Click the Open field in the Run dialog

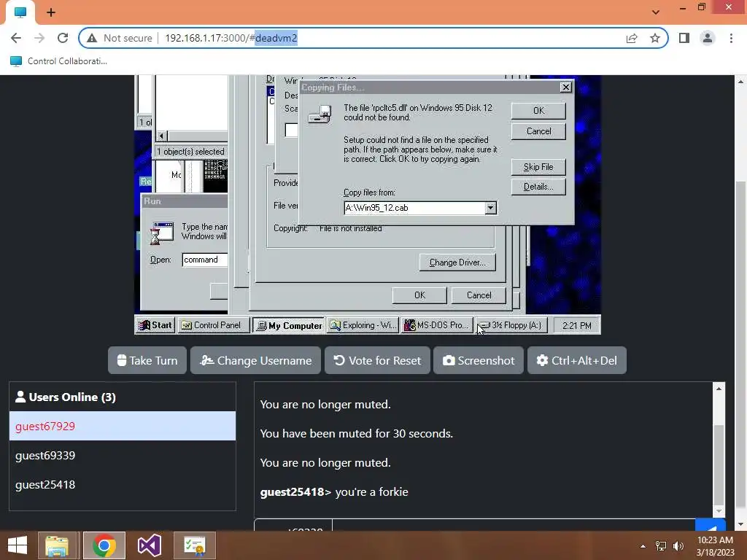tap(205, 260)
